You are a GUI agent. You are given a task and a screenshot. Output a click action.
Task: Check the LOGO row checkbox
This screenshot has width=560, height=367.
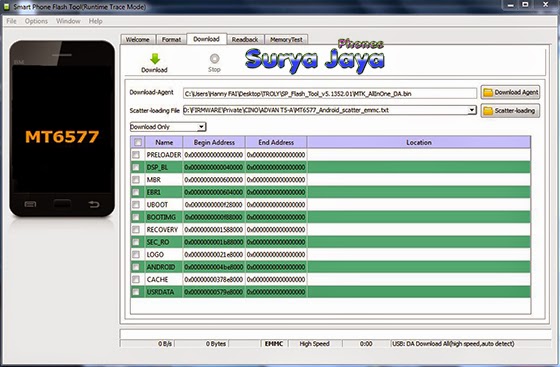tap(136, 255)
